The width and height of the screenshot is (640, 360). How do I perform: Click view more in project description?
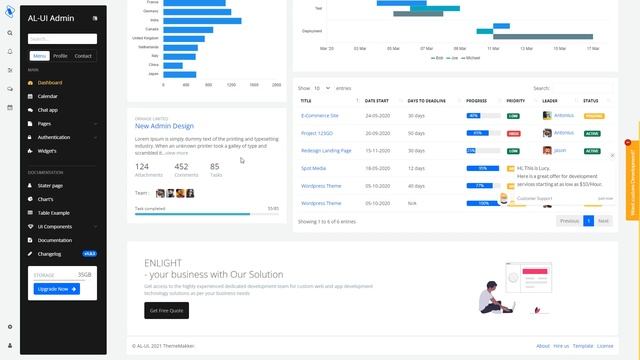coord(177,153)
